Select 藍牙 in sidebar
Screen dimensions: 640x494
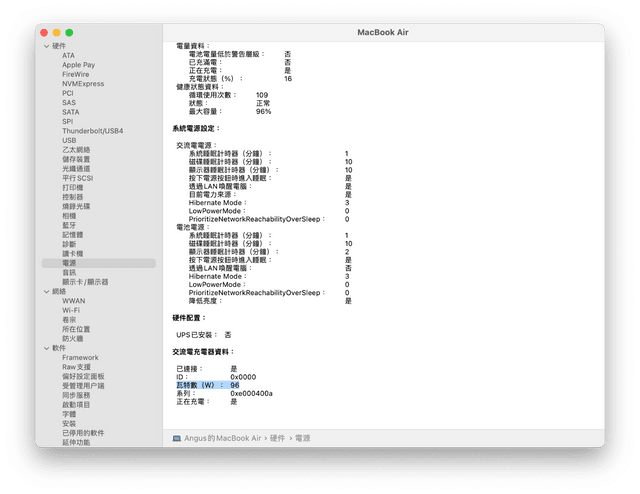coord(69,225)
